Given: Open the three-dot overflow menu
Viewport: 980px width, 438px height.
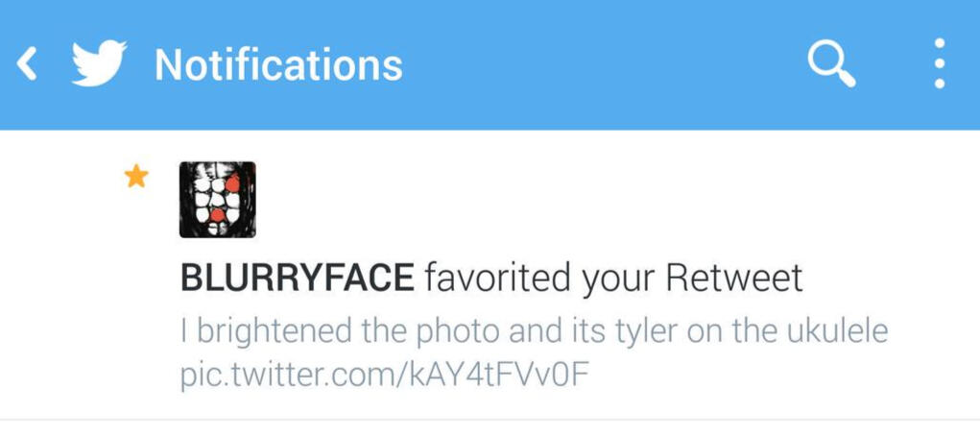Looking at the screenshot, I should coord(939,63).
